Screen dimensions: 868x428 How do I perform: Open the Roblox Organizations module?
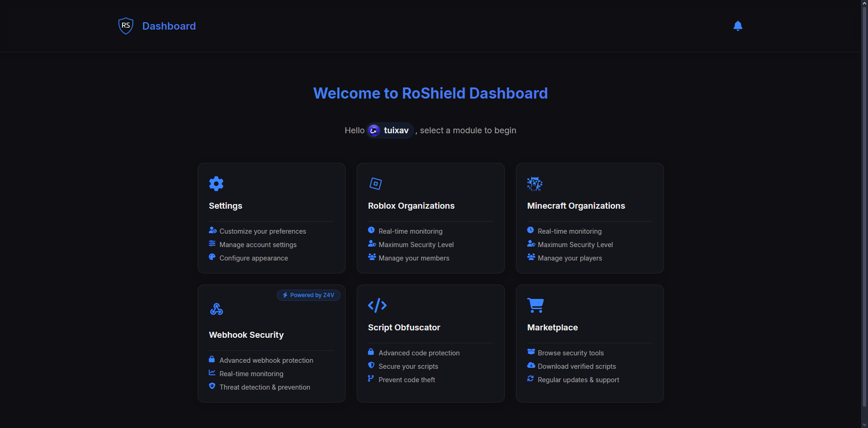click(431, 218)
